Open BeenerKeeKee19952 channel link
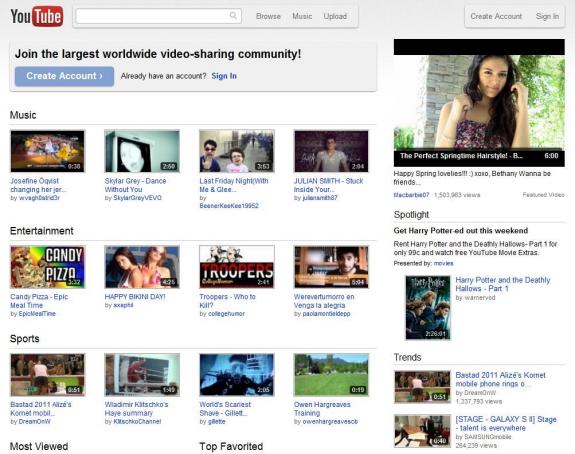 click(229, 206)
